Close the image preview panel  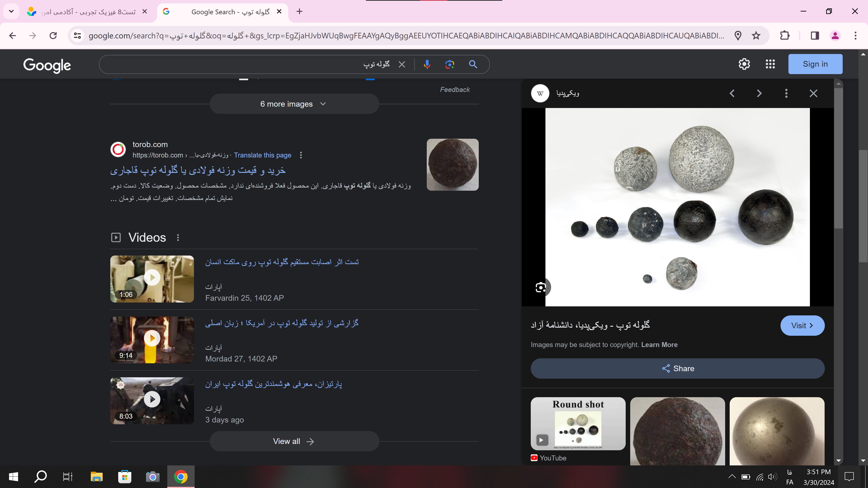[814, 93]
